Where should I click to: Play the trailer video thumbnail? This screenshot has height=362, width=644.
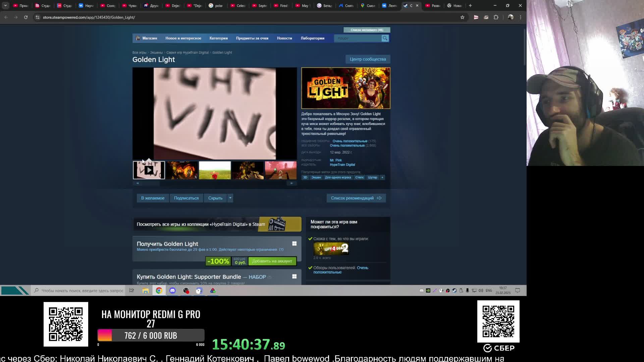click(x=149, y=170)
